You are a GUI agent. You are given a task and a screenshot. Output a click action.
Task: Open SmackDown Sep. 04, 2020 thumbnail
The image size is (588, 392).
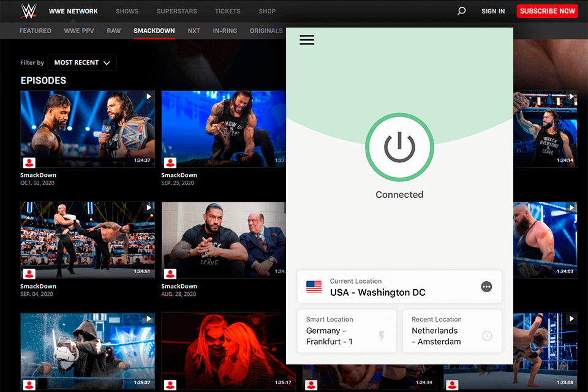(88, 240)
